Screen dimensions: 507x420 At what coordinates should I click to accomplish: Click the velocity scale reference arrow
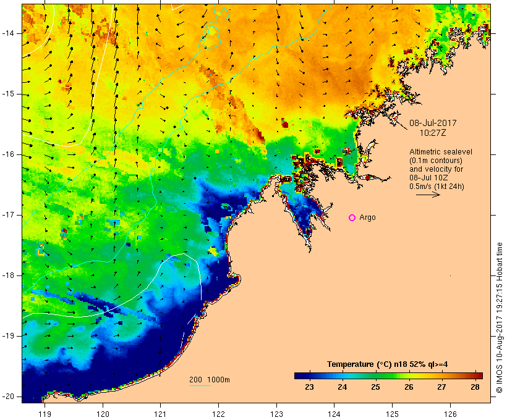(x=428, y=195)
